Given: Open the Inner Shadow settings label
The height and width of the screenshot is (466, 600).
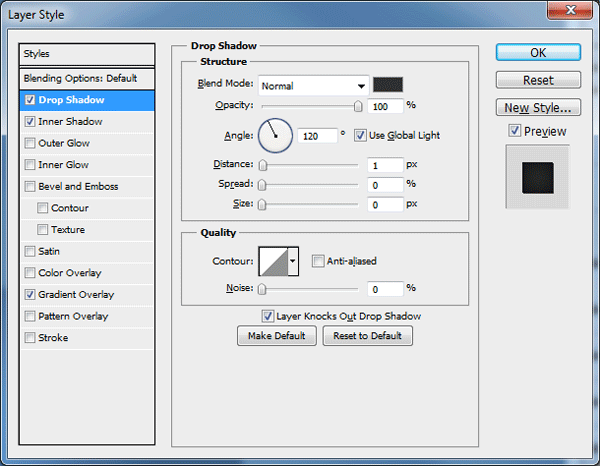Looking at the screenshot, I should tap(70, 122).
